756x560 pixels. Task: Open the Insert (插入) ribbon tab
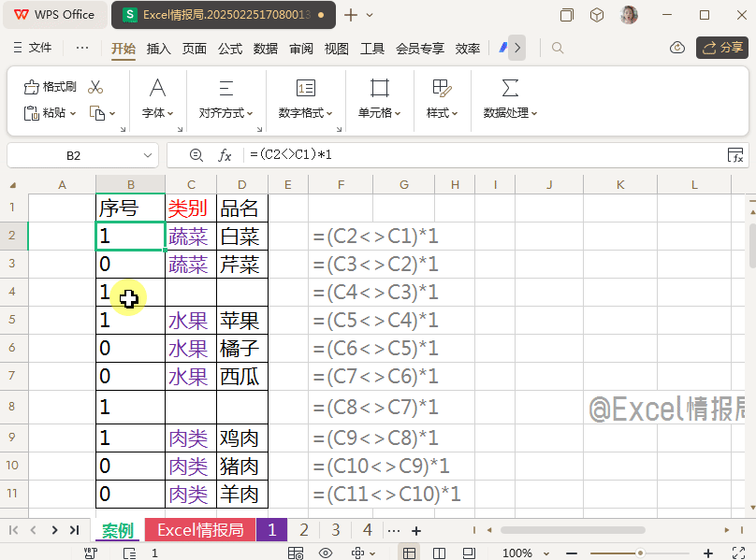tap(159, 49)
